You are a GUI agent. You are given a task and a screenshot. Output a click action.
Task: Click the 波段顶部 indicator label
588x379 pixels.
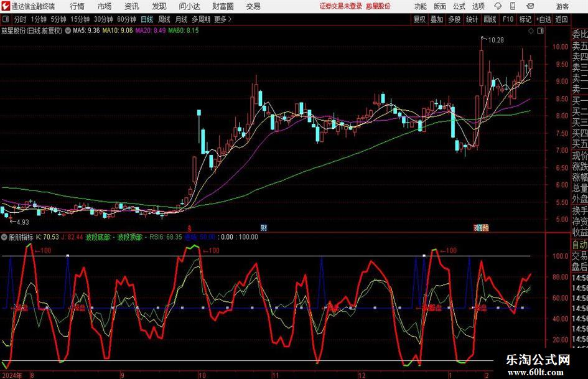pos(130,237)
